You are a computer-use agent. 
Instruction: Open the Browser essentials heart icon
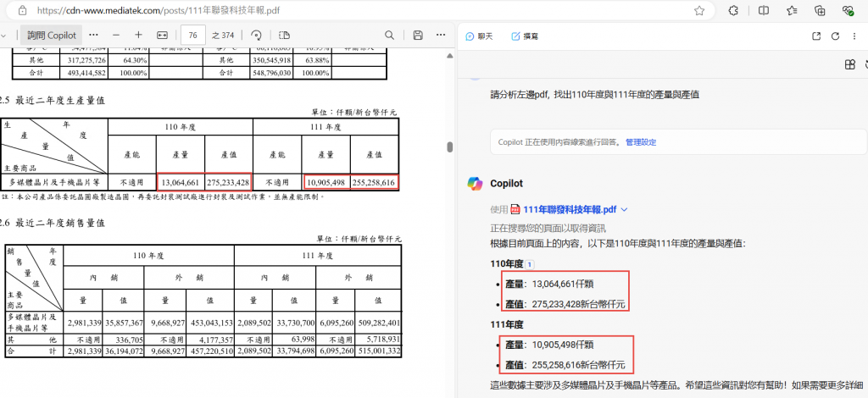pyautogui.click(x=848, y=10)
